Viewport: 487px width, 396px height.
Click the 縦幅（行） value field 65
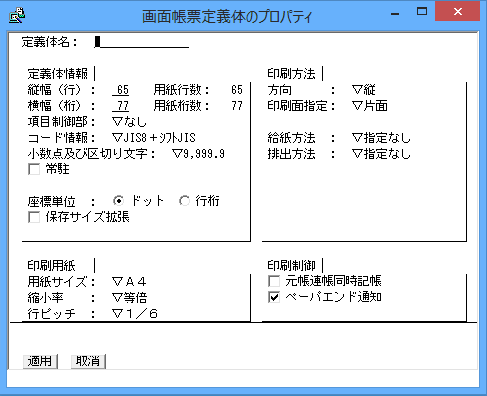coord(121,90)
